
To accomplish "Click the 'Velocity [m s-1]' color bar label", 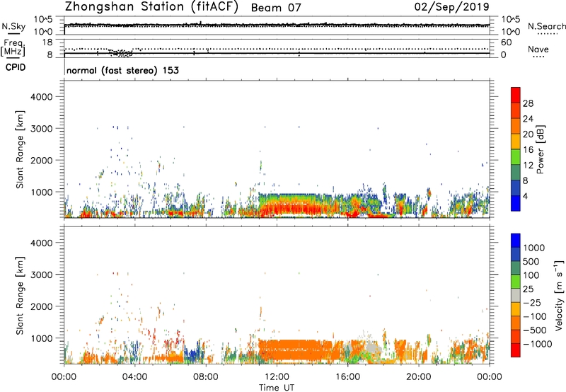I will tap(559, 295).
